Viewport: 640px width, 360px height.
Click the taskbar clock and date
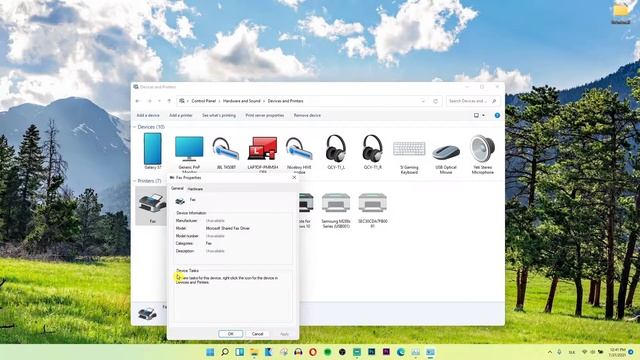617,352
